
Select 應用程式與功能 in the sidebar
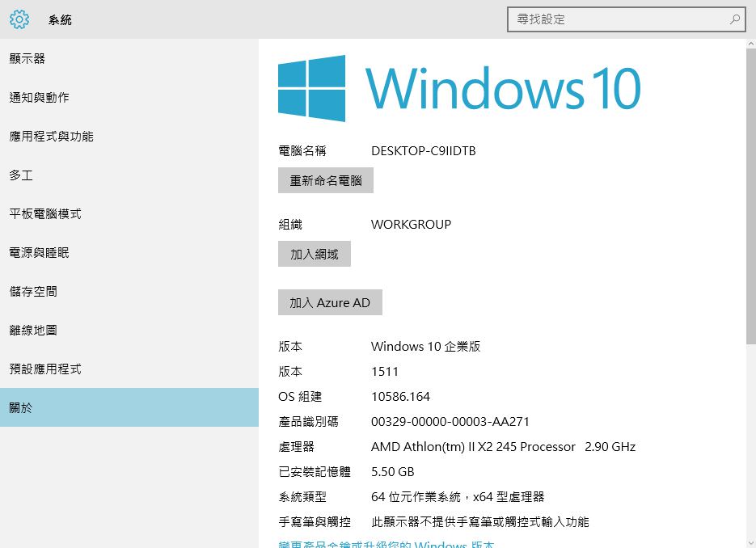pyautogui.click(x=129, y=137)
